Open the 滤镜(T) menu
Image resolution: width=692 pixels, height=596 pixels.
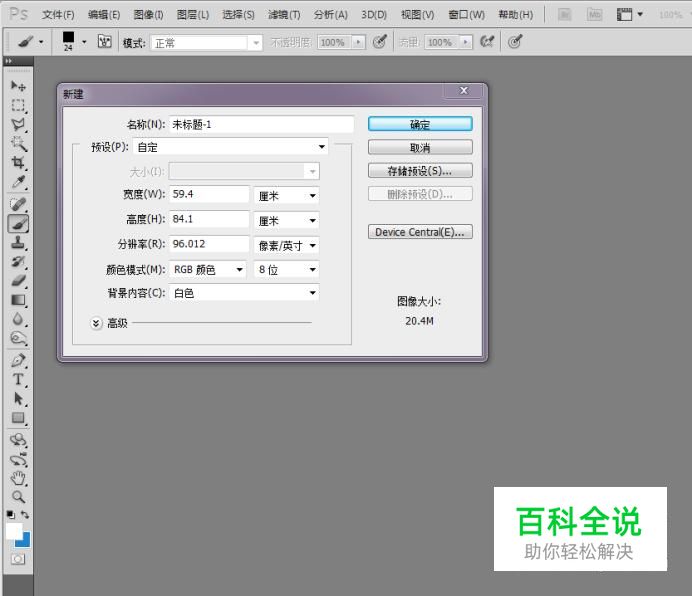[x=284, y=15]
